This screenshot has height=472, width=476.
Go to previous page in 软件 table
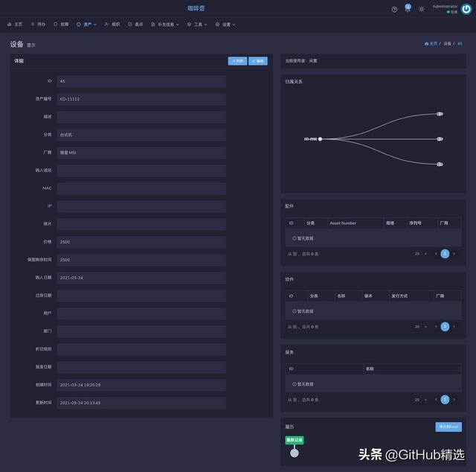436,327
